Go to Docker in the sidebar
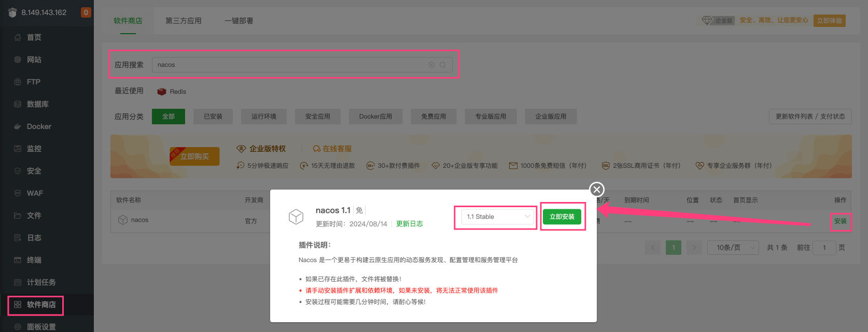 click(x=39, y=126)
